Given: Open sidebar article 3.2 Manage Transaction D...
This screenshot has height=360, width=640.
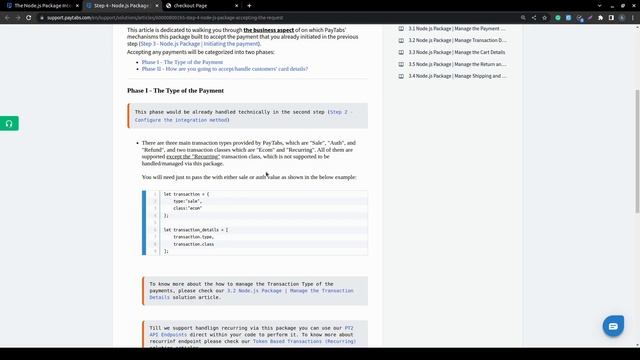Looking at the screenshot, I should (457, 40).
